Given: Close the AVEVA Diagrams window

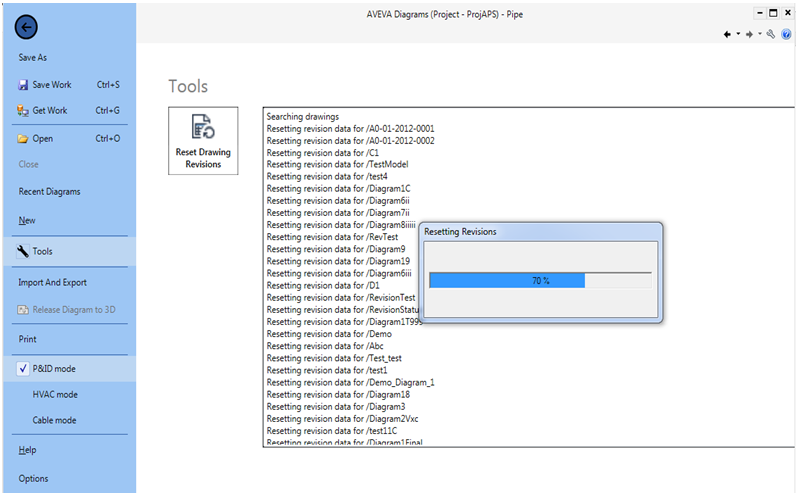Looking at the screenshot, I should 788,13.
